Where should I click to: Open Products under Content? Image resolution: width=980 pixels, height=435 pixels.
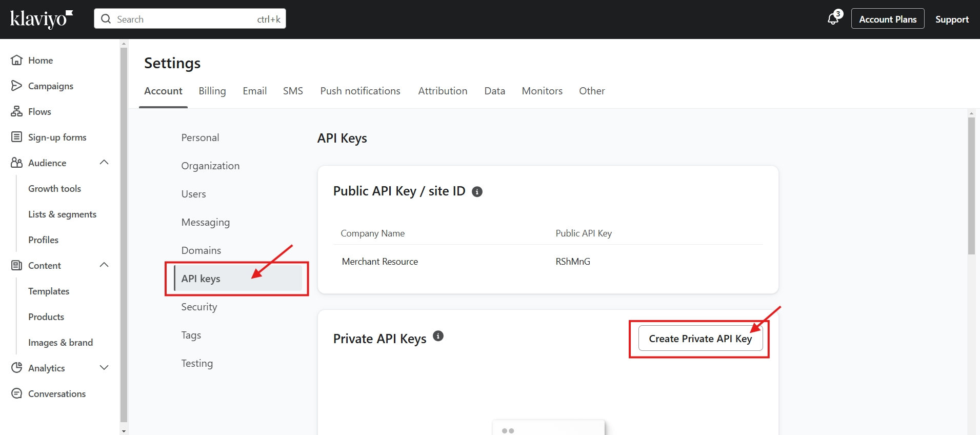(x=46, y=317)
